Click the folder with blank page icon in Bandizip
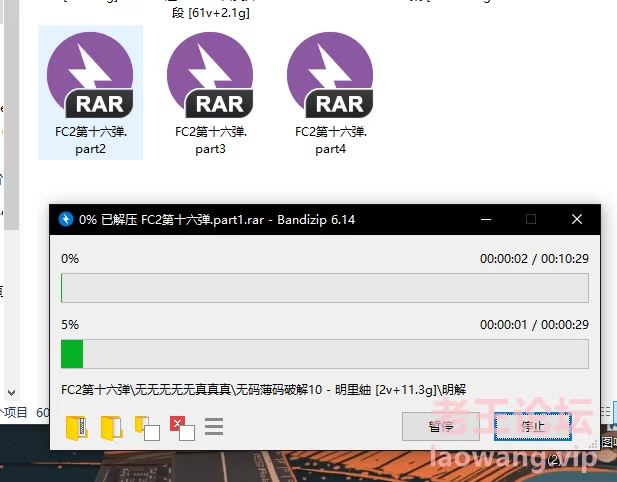Viewport: 617px width, 482px height. click(147, 428)
